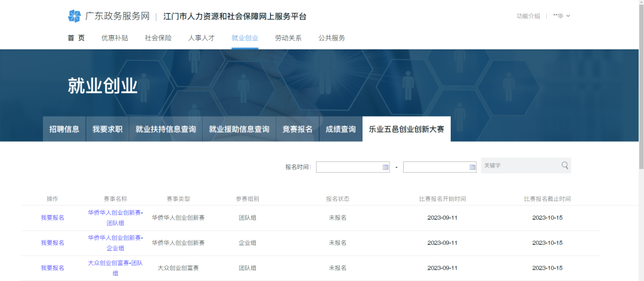Viewport: 644px width, 281px height.
Task: Open the 竞赛报名 tab
Action: pos(297,129)
